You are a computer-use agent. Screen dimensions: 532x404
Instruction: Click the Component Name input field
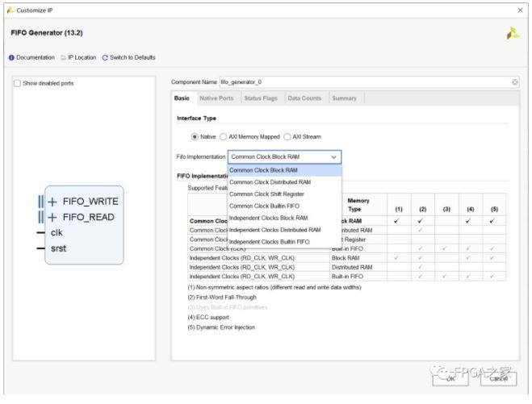pos(369,82)
